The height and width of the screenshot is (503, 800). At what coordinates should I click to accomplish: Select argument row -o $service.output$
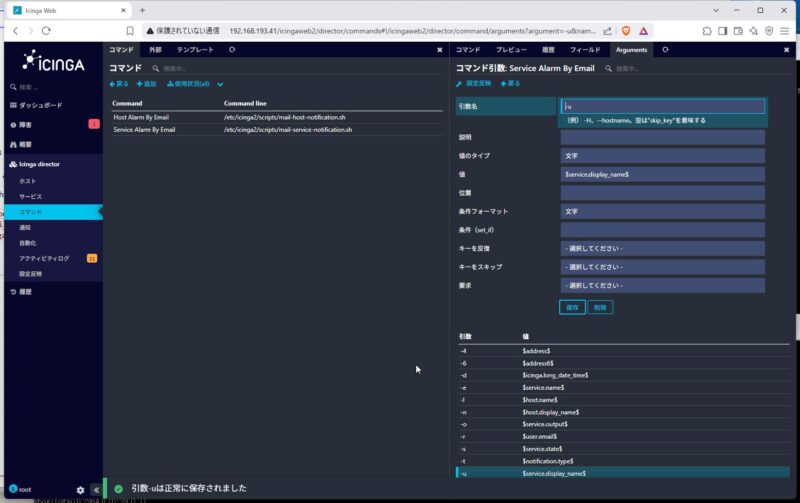click(x=623, y=424)
